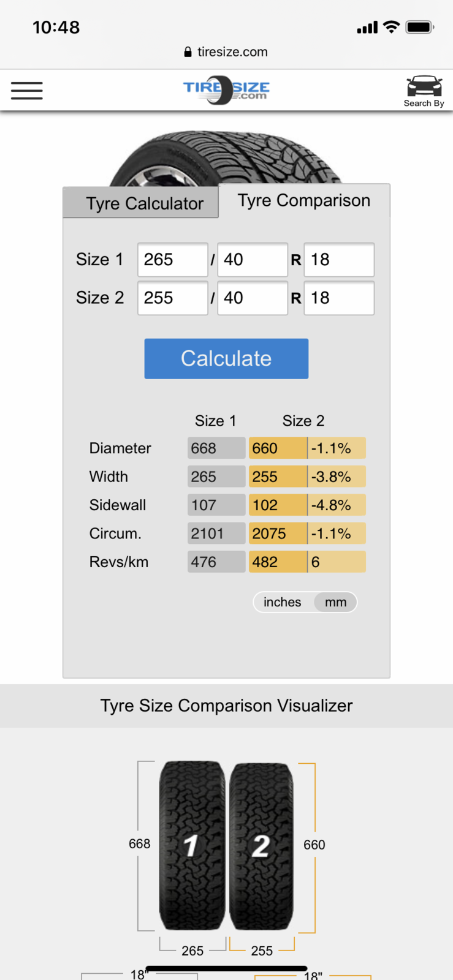453x980 pixels.
Task: Edit Size 1 aspect ratio field
Action: pyautogui.click(x=252, y=260)
